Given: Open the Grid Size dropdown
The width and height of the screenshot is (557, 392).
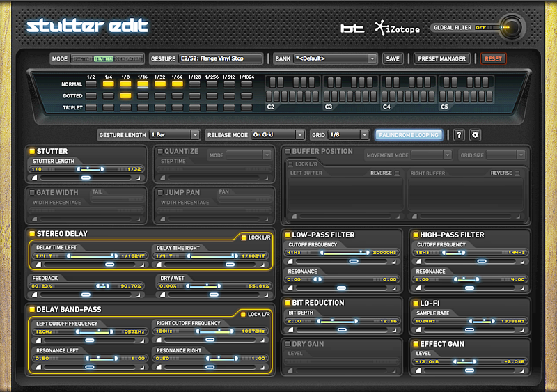Looking at the screenshot, I should click(x=505, y=155).
